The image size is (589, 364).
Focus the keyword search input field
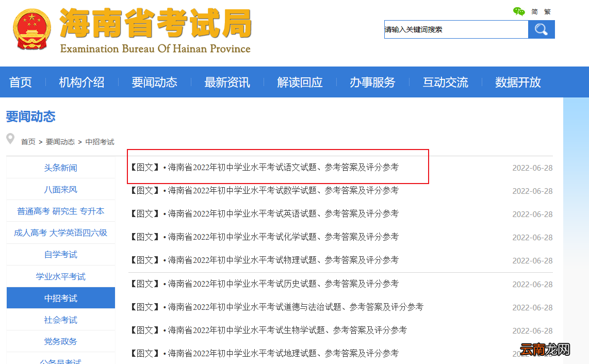[456, 29]
